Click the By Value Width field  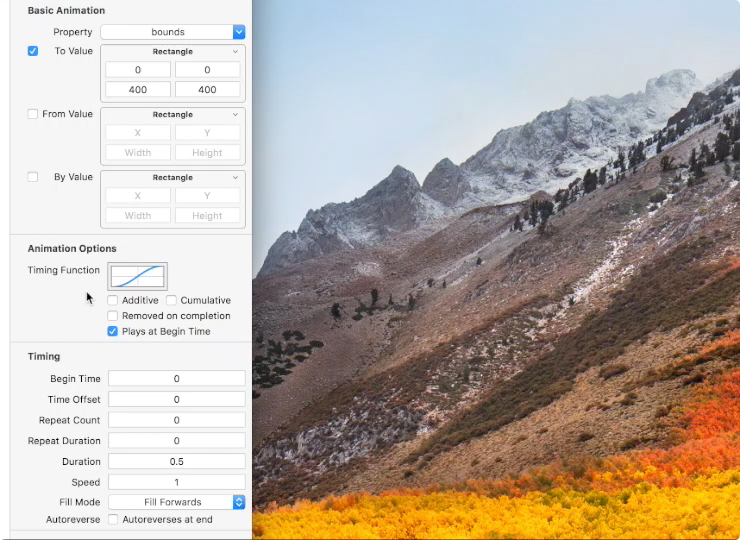tap(138, 216)
